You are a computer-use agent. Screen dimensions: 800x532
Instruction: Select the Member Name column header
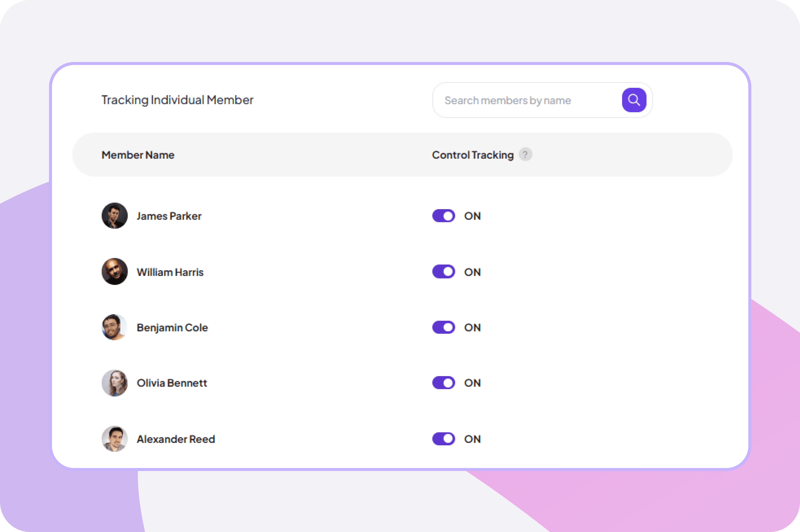[138, 155]
